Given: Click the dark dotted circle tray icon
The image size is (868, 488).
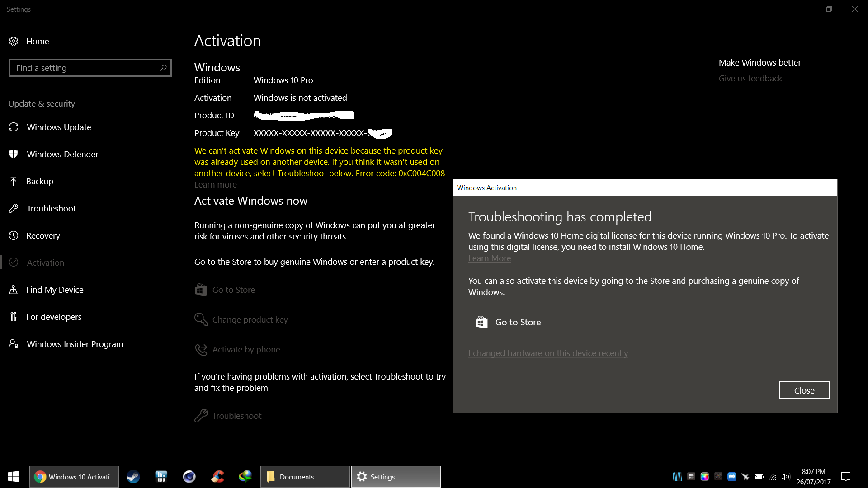Looking at the screenshot, I should 718,476.
